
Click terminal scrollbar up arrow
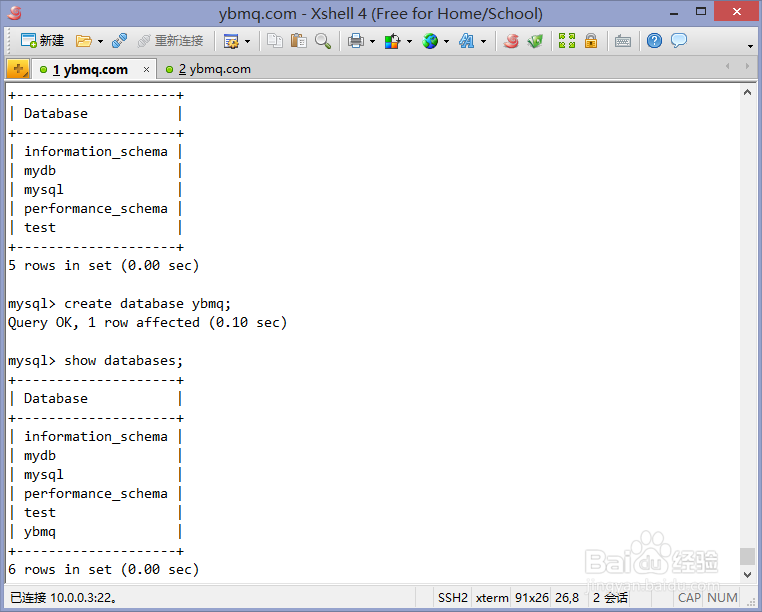[x=747, y=92]
